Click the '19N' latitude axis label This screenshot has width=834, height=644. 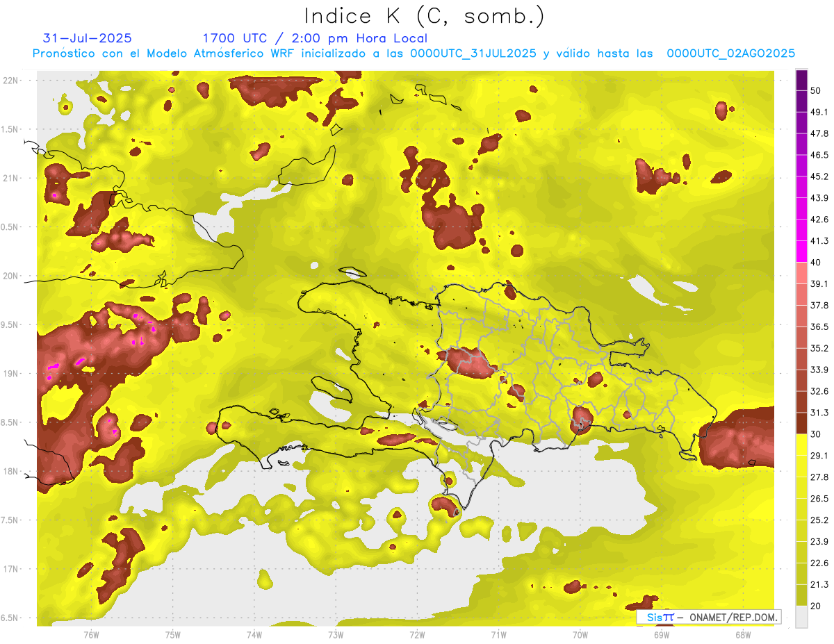(x=12, y=374)
